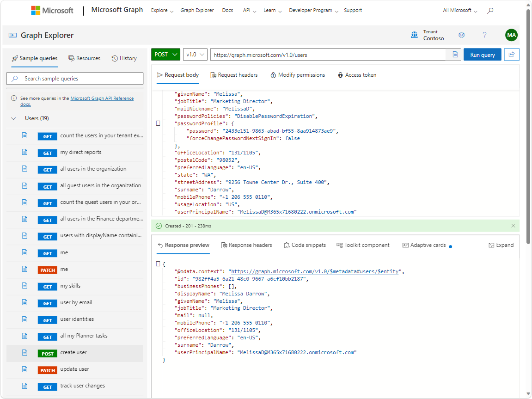This screenshot has width=532, height=399.
Task: Click doc icon beside my skills
Action: pyautogui.click(x=25, y=286)
